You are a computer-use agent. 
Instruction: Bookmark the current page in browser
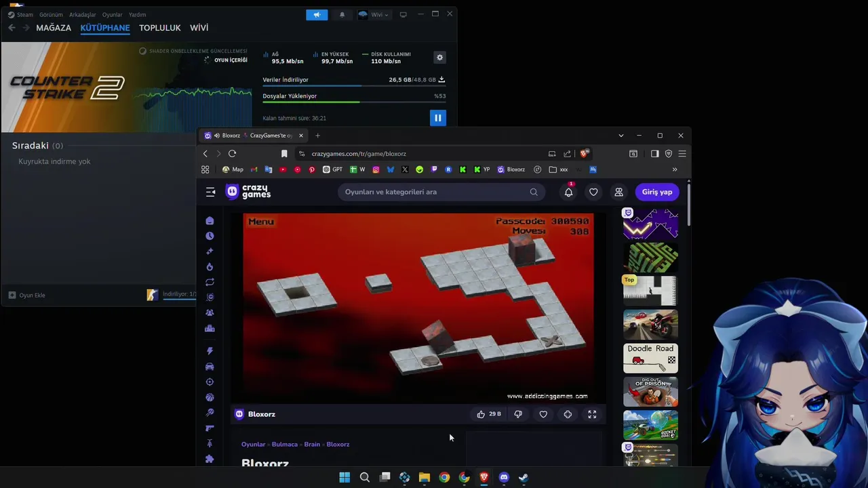click(284, 154)
